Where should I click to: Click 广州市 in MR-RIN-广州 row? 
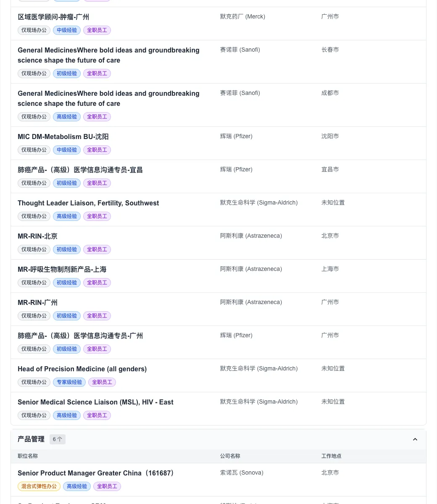(330, 302)
